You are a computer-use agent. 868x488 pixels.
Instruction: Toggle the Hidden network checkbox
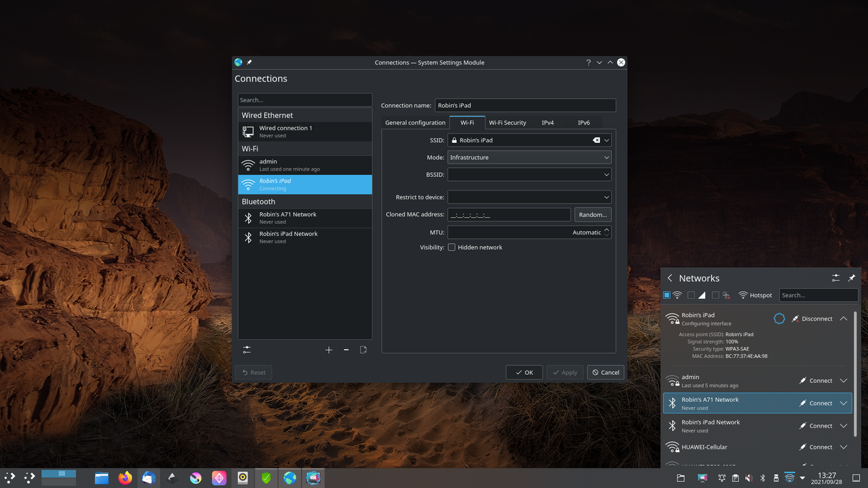(452, 247)
